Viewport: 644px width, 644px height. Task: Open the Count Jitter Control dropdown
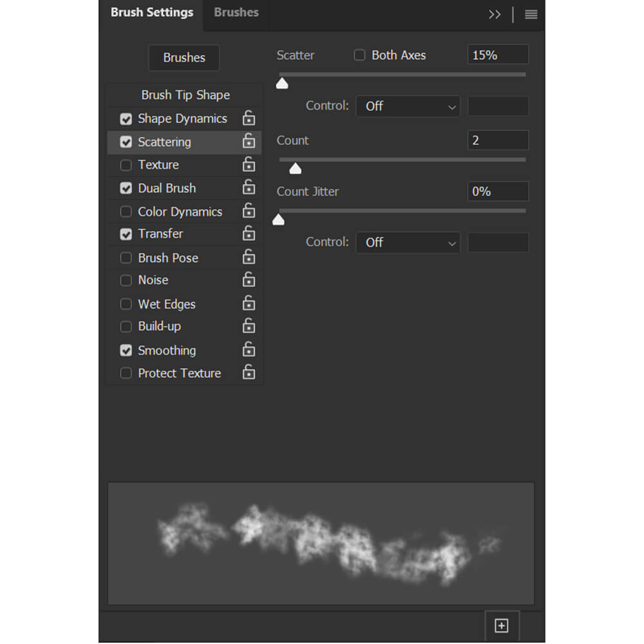point(408,243)
